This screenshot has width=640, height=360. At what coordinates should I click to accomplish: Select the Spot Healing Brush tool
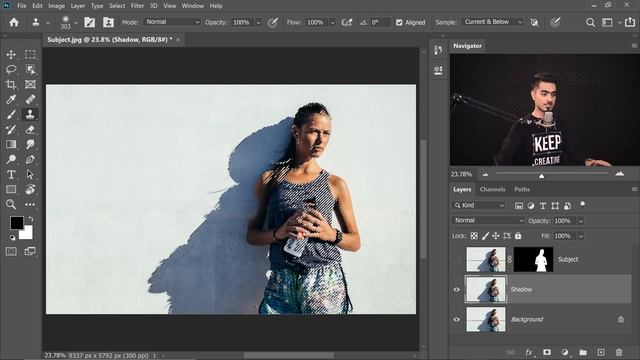click(30, 100)
